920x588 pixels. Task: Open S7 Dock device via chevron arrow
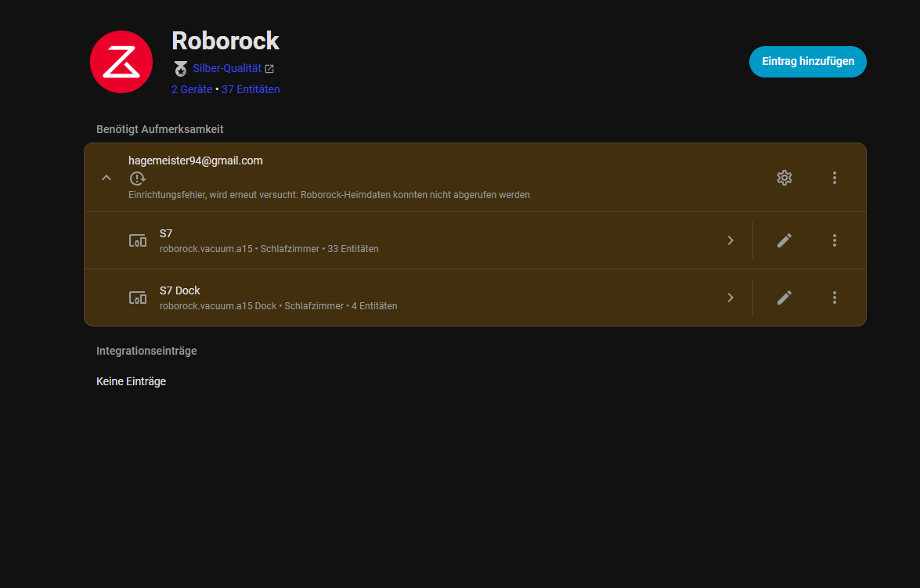click(x=730, y=298)
